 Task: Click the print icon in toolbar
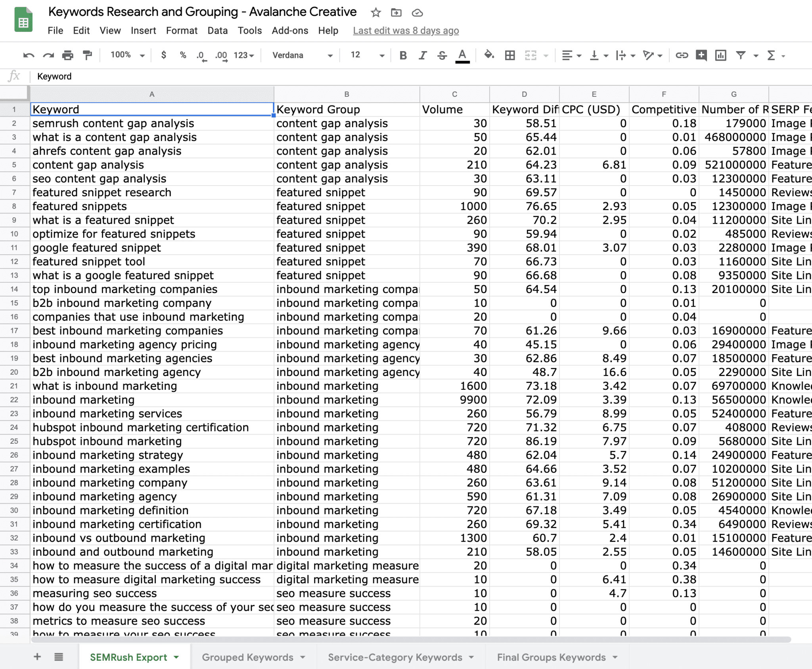coord(69,55)
